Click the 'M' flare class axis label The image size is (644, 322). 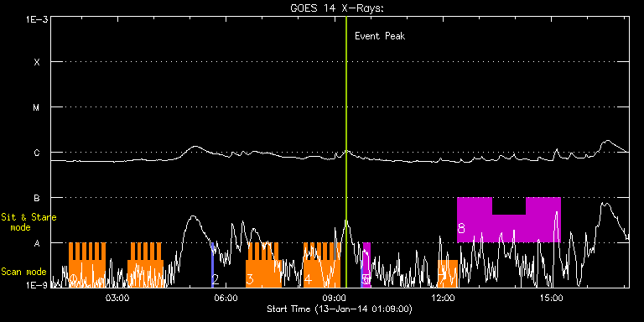[x=37, y=107]
